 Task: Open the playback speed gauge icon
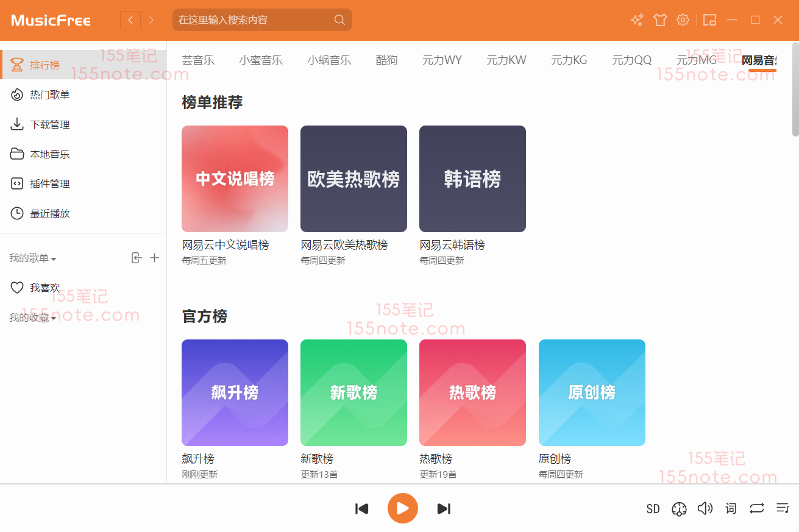pyautogui.click(x=679, y=509)
